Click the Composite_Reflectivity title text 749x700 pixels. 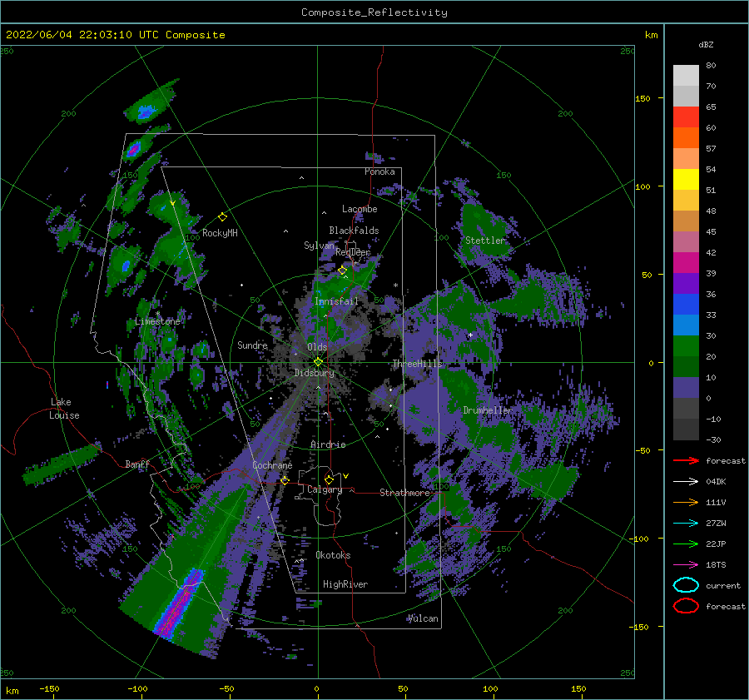[374, 12]
